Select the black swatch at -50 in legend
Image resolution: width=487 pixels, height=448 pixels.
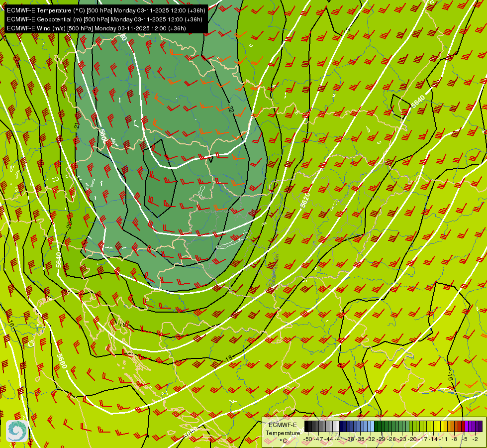306,426
